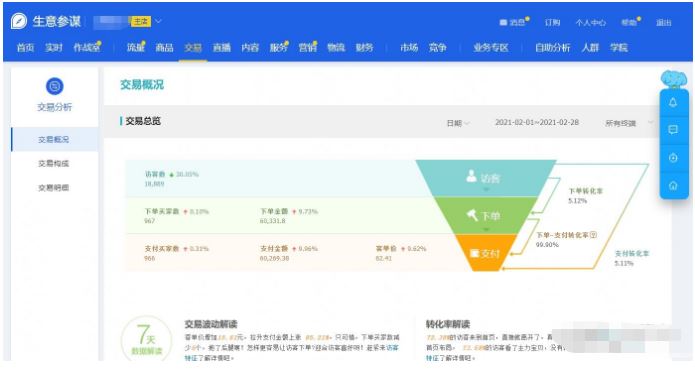695x381 pixels.
Task: Click the bell notification icon on floating panel
Action: pyautogui.click(x=673, y=102)
